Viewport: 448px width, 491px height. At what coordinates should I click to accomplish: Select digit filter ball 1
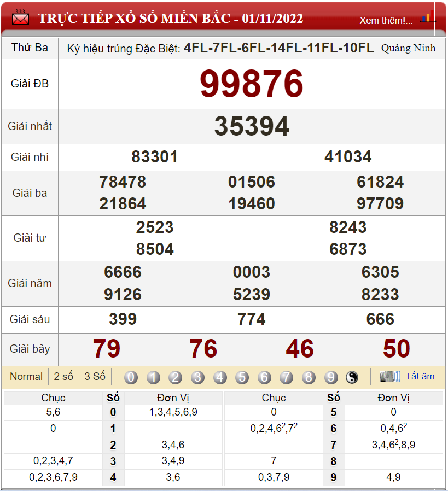pyautogui.click(x=153, y=377)
